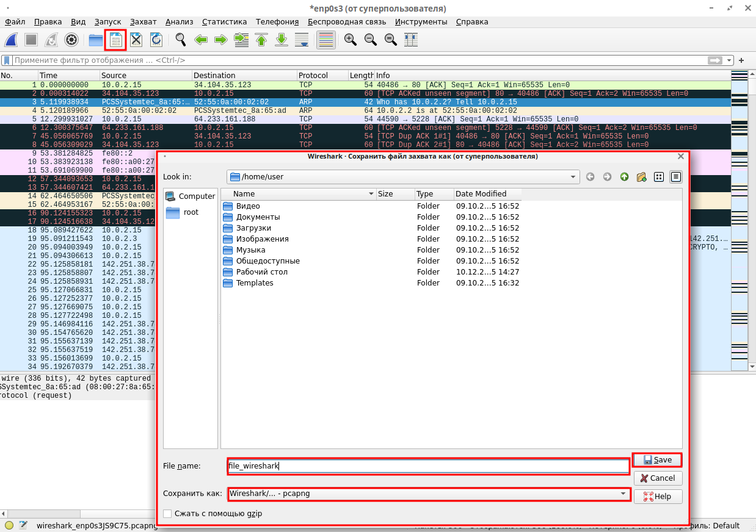
Task: Click the zoom in toolbar icon
Action: pos(350,40)
